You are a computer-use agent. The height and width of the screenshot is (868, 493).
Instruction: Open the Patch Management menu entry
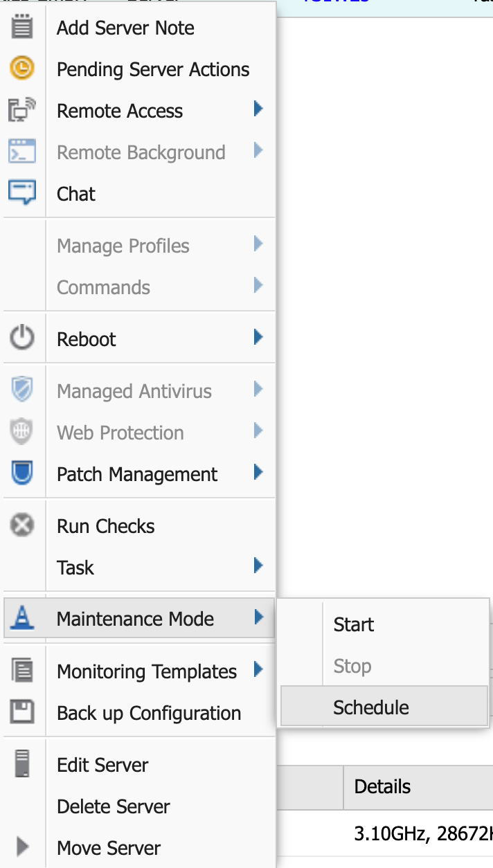click(137, 474)
